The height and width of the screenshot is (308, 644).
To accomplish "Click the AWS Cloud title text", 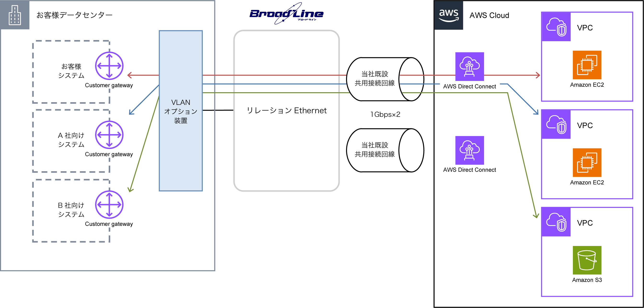I will [x=489, y=16].
